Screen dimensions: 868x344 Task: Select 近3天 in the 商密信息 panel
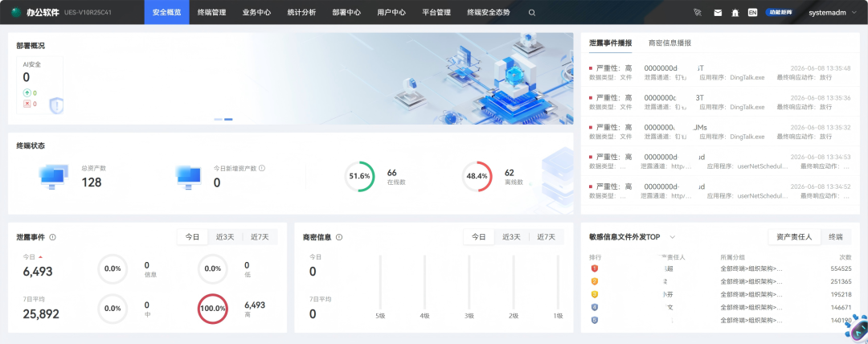tap(512, 237)
